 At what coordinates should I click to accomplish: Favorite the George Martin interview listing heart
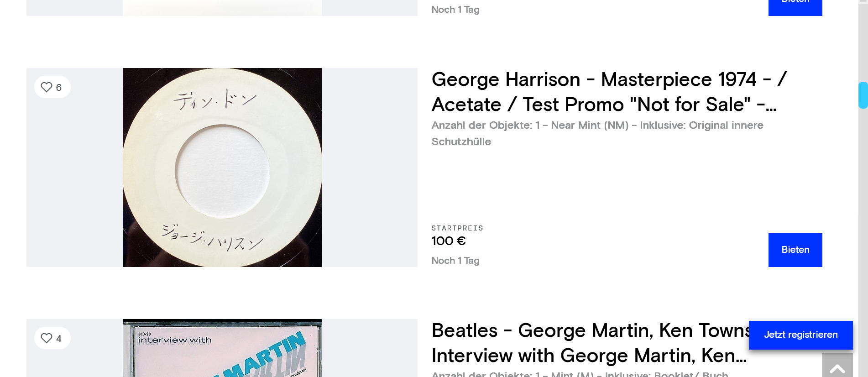tap(47, 338)
